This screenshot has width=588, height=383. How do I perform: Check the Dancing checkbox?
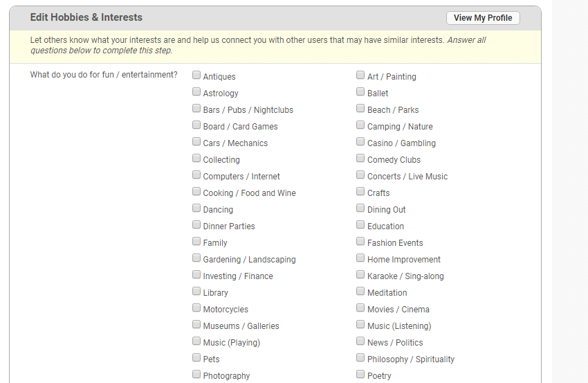click(x=196, y=208)
